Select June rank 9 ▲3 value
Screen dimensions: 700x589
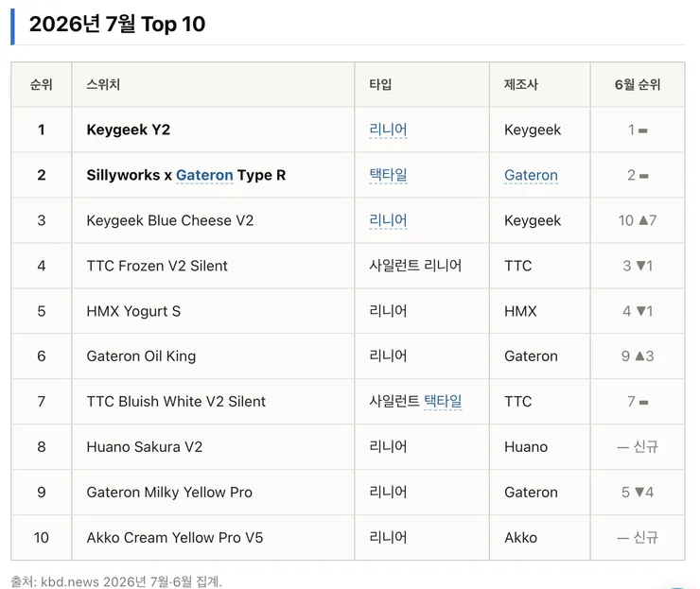coord(638,356)
